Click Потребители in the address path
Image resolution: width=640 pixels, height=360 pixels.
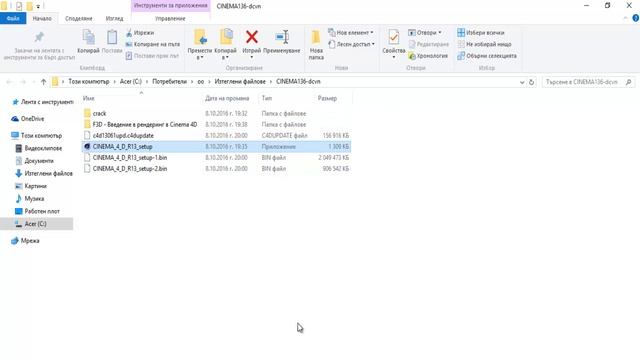[x=169, y=82]
